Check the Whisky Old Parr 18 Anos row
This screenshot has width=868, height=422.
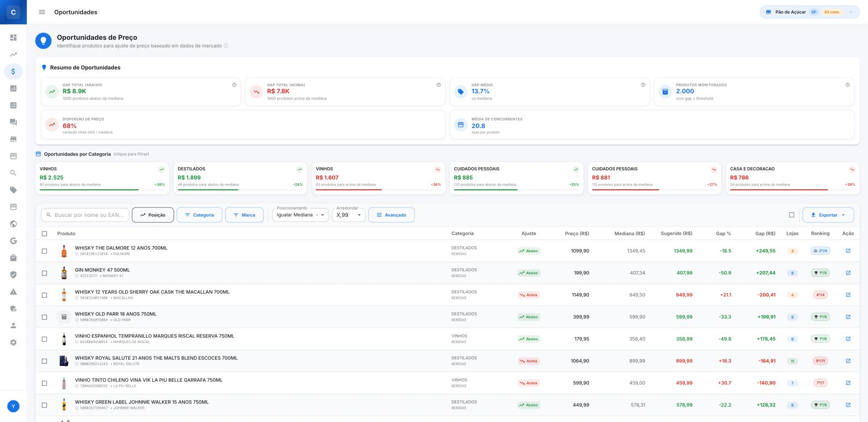(x=44, y=317)
